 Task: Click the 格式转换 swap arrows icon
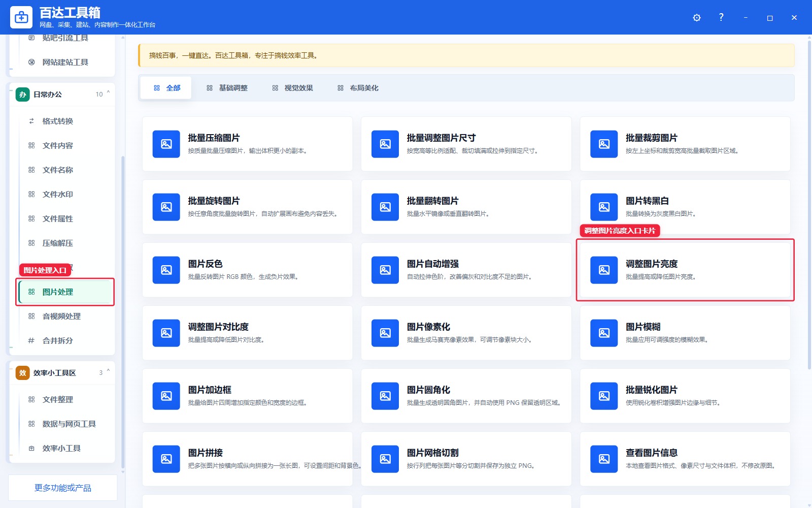pyautogui.click(x=31, y=121)
